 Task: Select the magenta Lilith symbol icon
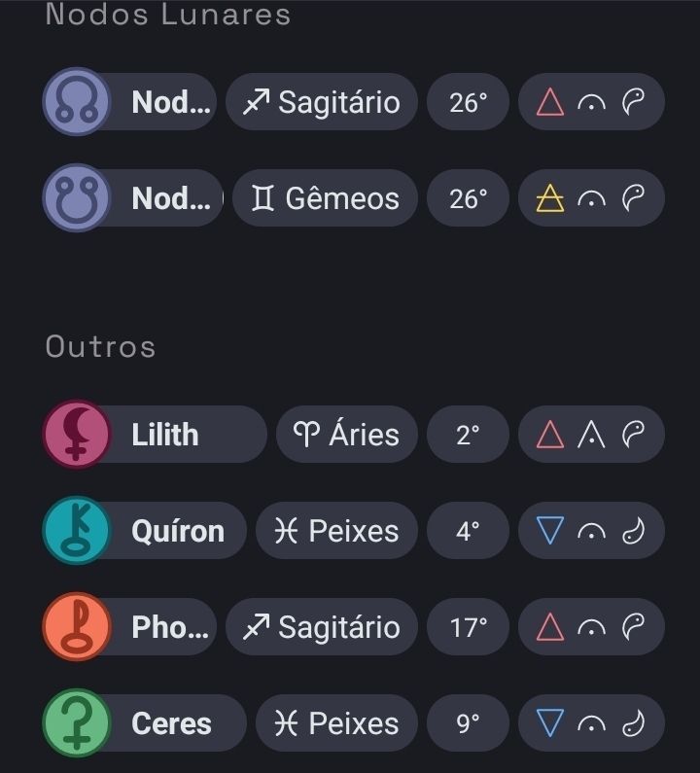click(76, 434)
